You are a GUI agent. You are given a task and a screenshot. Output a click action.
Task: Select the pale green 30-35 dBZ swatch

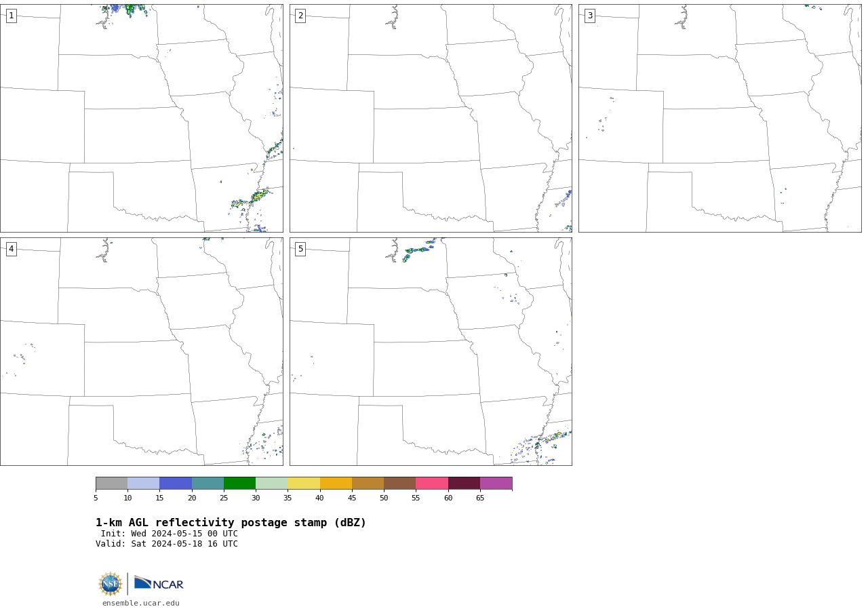point(272,484)
